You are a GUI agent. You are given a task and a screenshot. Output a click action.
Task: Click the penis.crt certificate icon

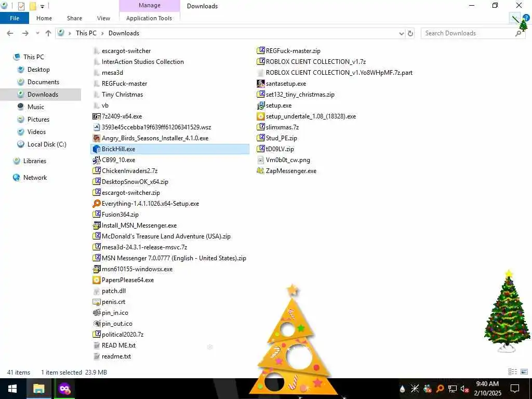point(96,302)
